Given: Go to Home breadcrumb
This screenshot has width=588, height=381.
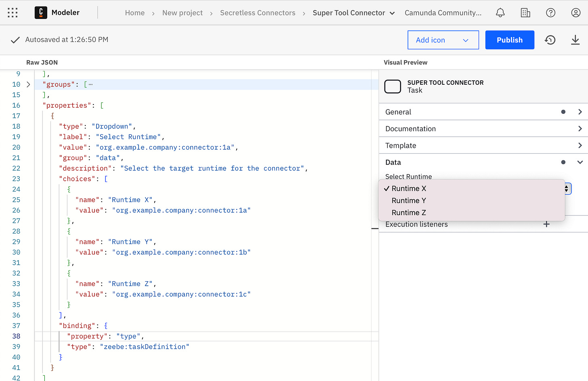Looking at the screenshot, I should click(x=135, y=13).
